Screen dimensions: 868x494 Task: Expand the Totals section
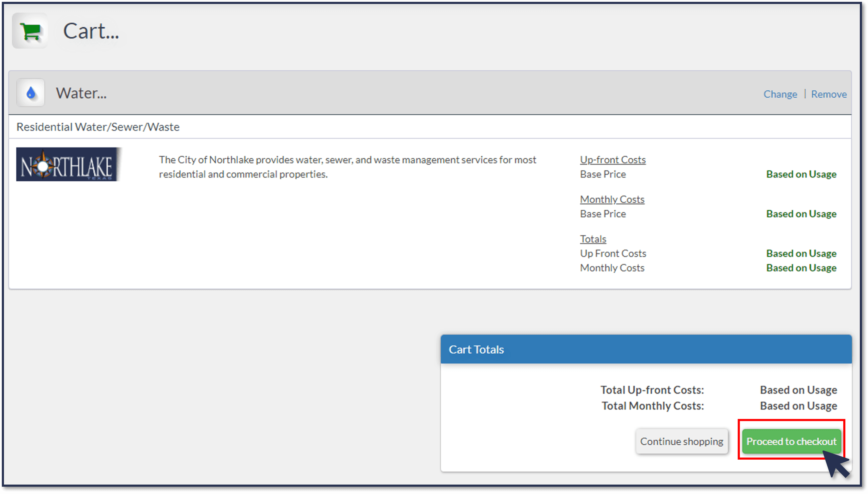click(593, 238)
